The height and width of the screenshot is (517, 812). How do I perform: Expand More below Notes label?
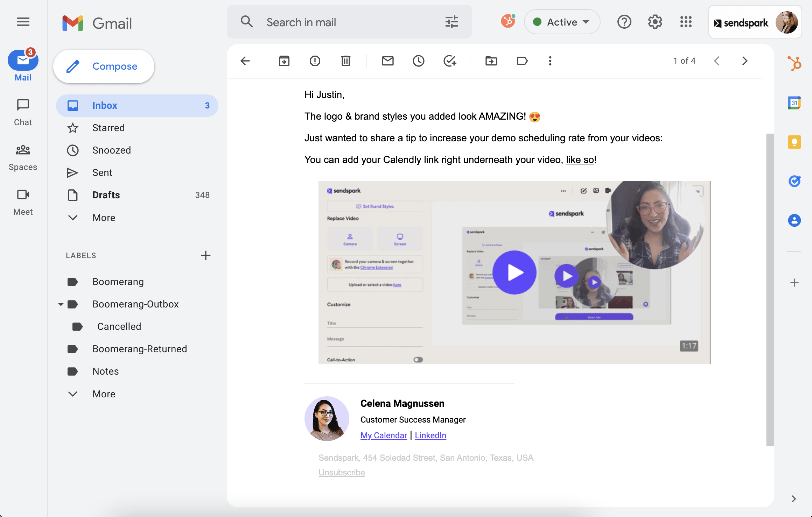[137, 394]
